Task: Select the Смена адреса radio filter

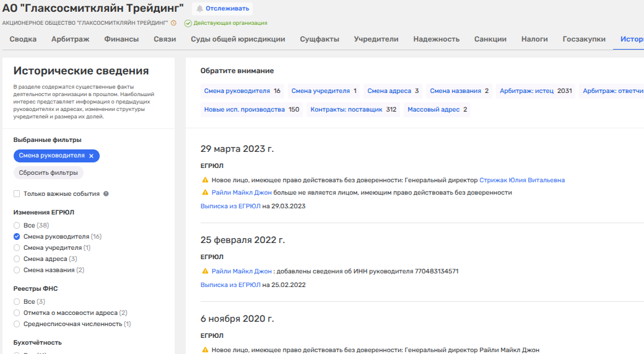Action: [17, 259]
